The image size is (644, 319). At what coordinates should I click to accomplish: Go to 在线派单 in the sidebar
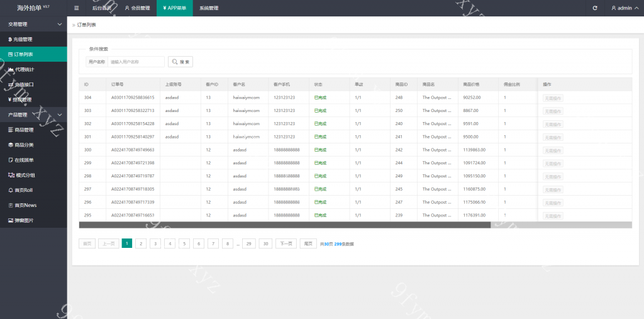pos(33,160)
